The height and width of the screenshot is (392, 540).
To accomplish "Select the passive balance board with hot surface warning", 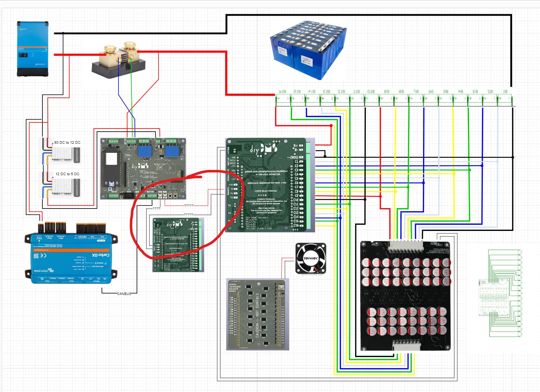I will tap(258, 314).
